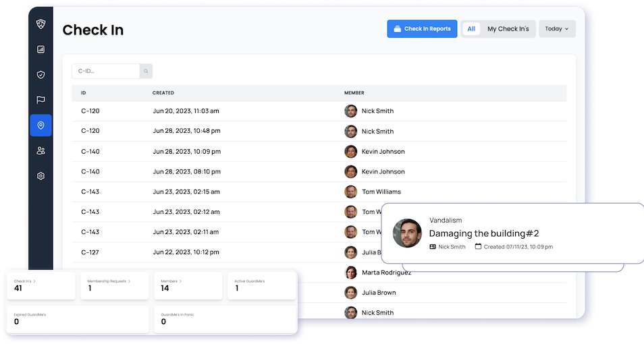644x344 pixels.
Task: Select the location pin Check In icon
Action: click(x=41, y=125)
